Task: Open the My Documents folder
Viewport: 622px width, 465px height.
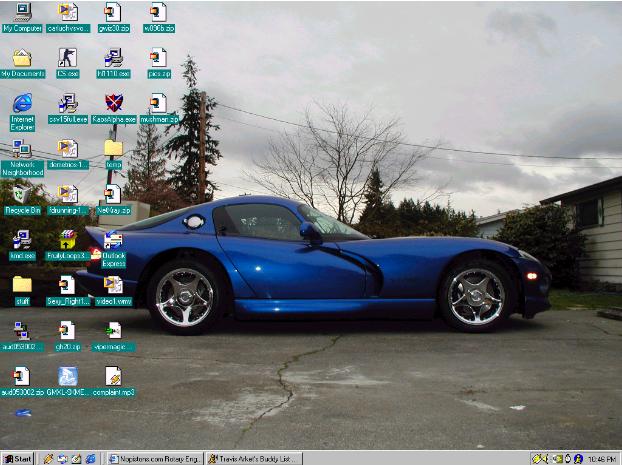Action: click(x=22, y=58)
